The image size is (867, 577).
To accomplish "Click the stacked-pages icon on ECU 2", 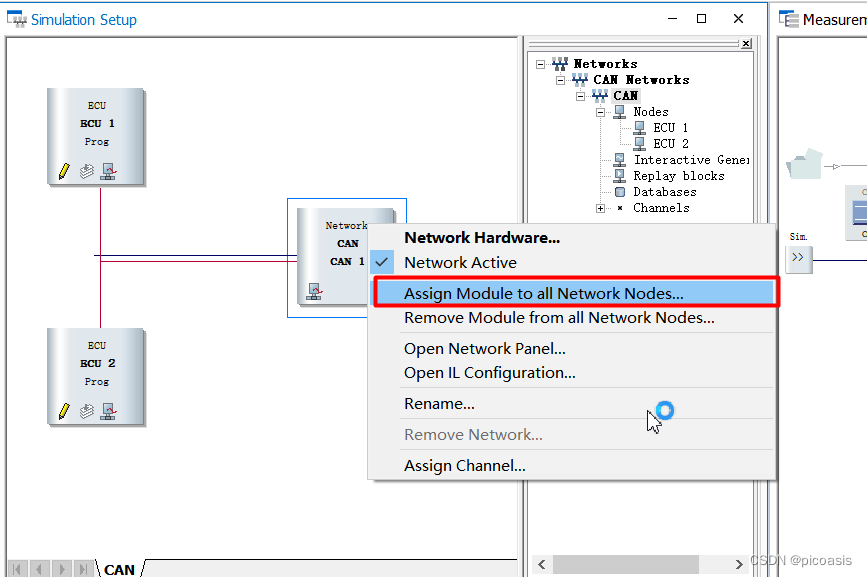I will click(86, 411).
